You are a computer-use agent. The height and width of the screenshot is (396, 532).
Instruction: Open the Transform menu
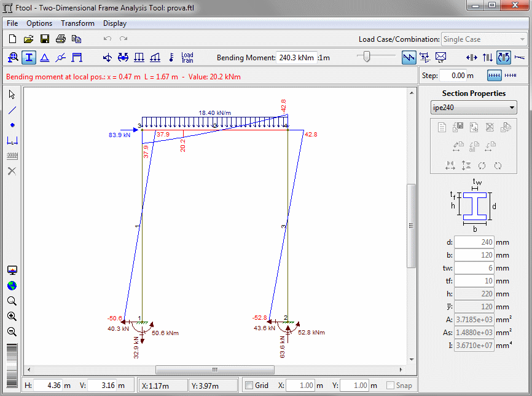click(x=77, y=23)
